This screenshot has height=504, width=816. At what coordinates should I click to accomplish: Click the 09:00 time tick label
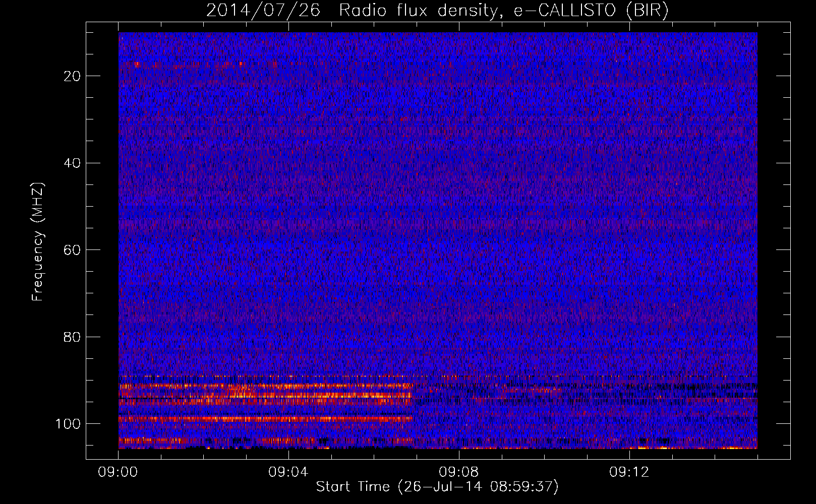coord(118,472)
